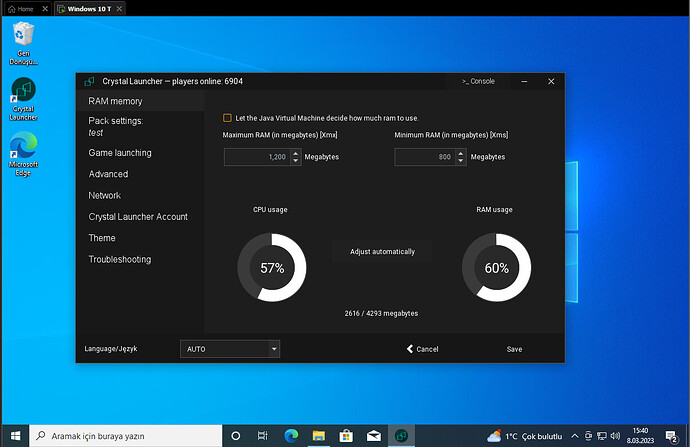This screenshot has width=690, height=447.
Task: Enable letting Java Virtual Machine decide RAM
Action: click(x=228, y=118)
